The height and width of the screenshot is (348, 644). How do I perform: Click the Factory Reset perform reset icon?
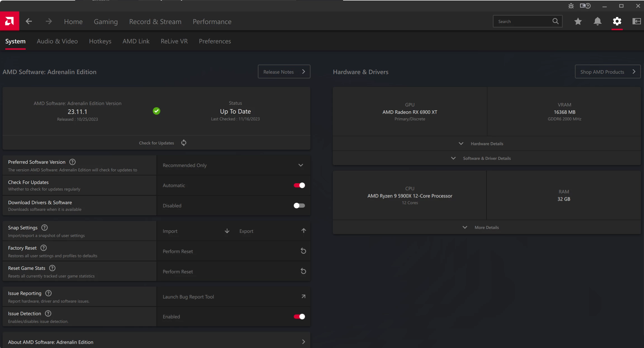[303, 251]
